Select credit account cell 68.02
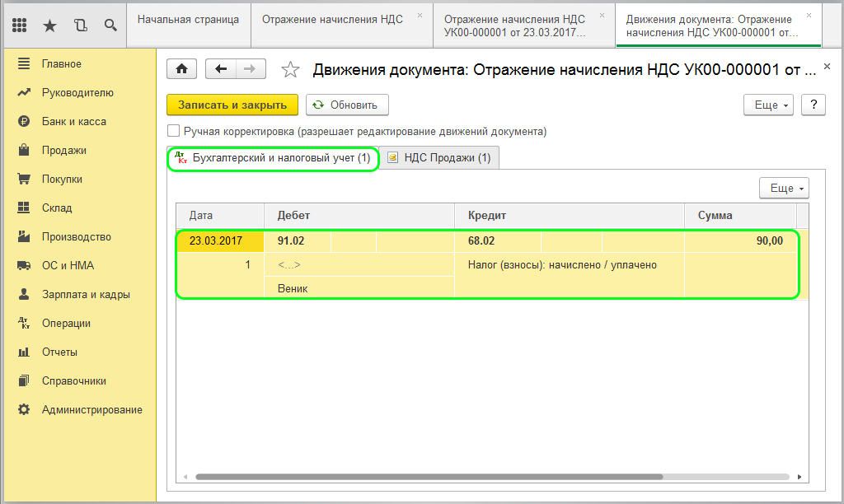 [x=498, y=240]
